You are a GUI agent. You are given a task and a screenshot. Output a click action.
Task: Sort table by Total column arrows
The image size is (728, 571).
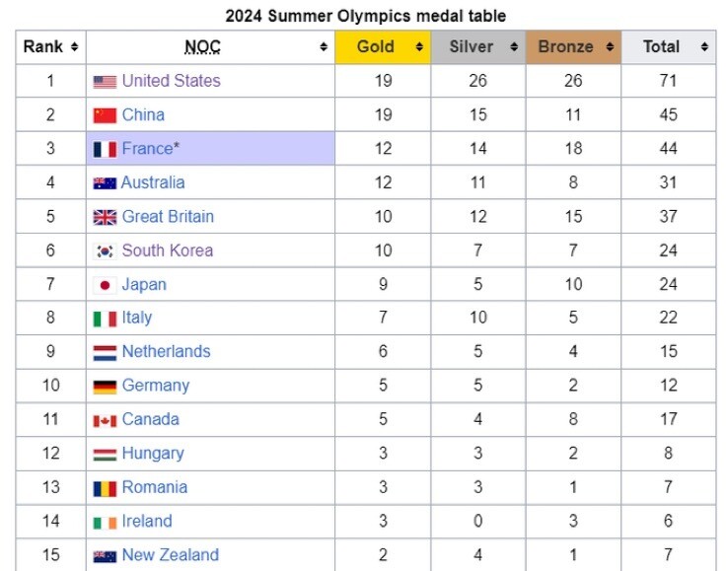click(704, 47)
